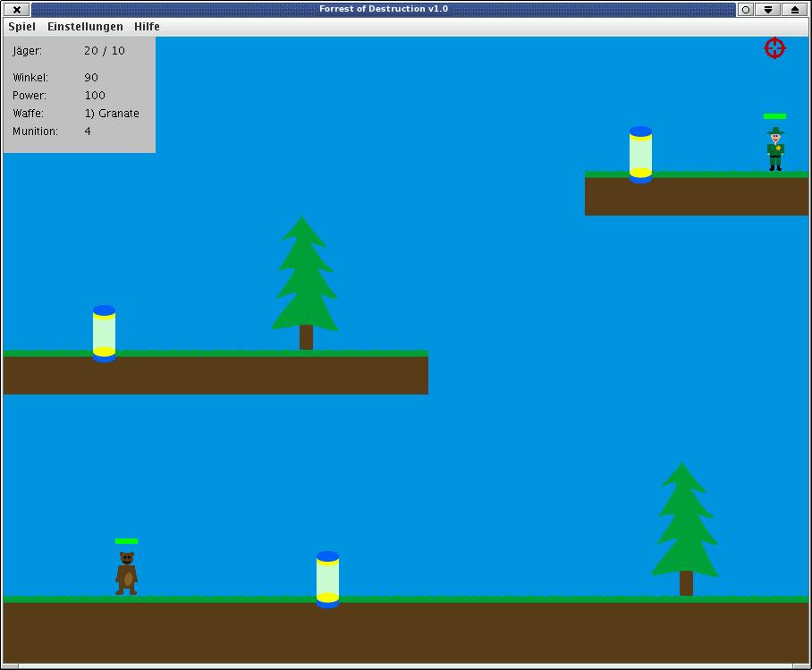Click the Forrest of Destruction v1.0 title bar

384,9
